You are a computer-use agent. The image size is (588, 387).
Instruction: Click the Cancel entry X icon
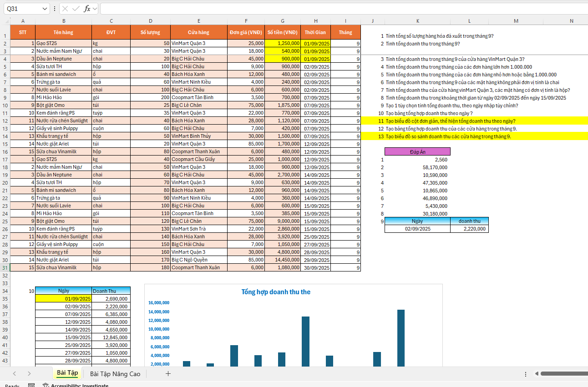click(65, 9)
